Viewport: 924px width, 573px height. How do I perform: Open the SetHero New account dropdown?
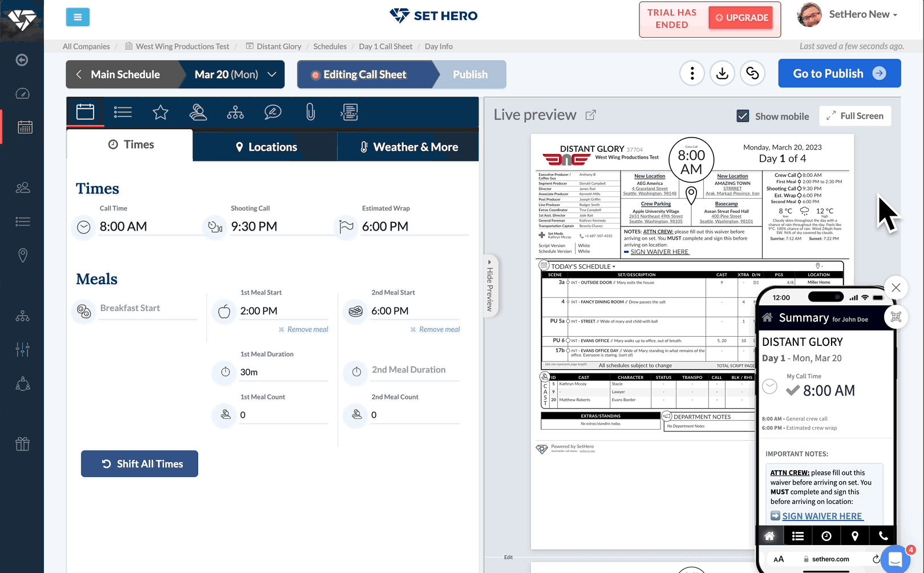coord(863,14)
